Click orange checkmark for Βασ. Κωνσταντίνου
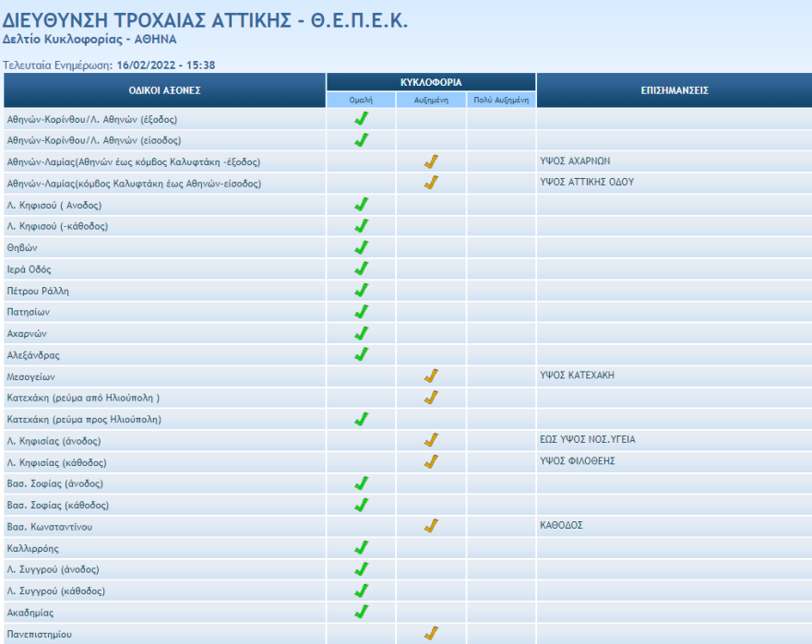Viewport: 812px width, 644px height. (431, 526)
